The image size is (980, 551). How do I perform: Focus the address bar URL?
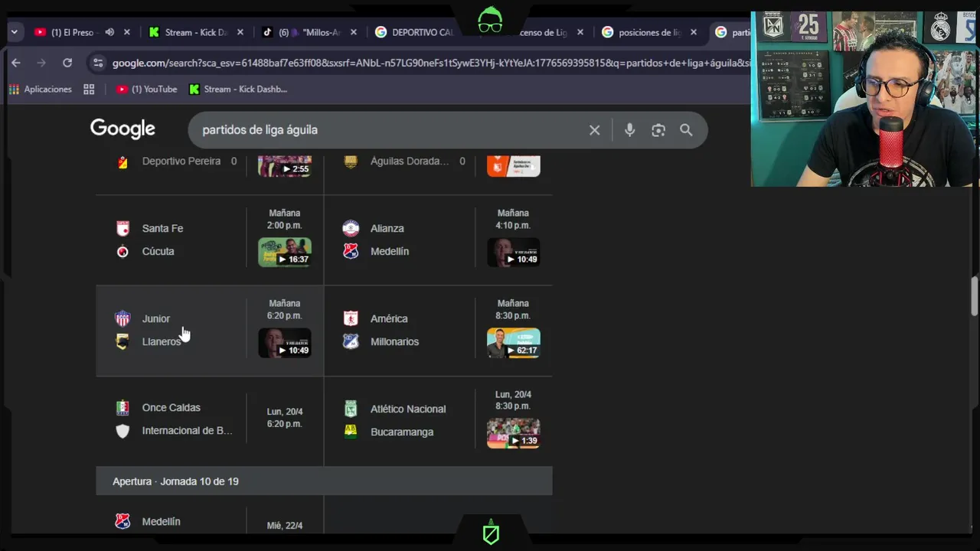coord(431,63)
